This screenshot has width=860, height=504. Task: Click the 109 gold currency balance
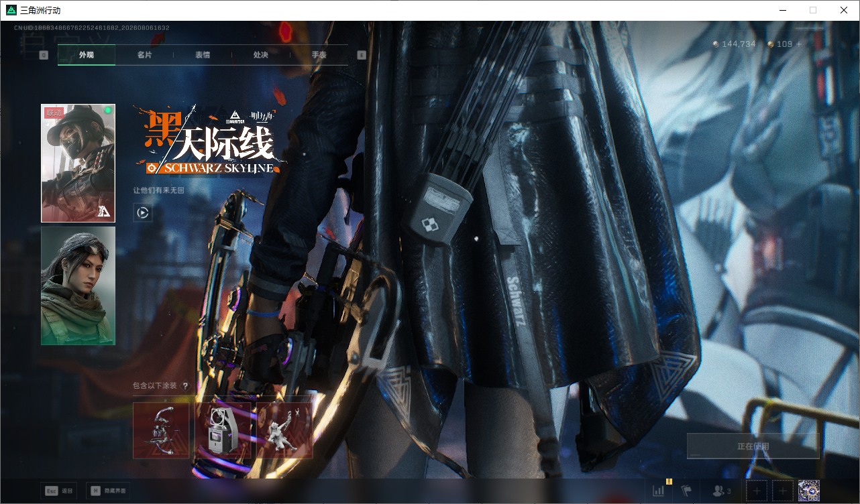tap(780, 44)
